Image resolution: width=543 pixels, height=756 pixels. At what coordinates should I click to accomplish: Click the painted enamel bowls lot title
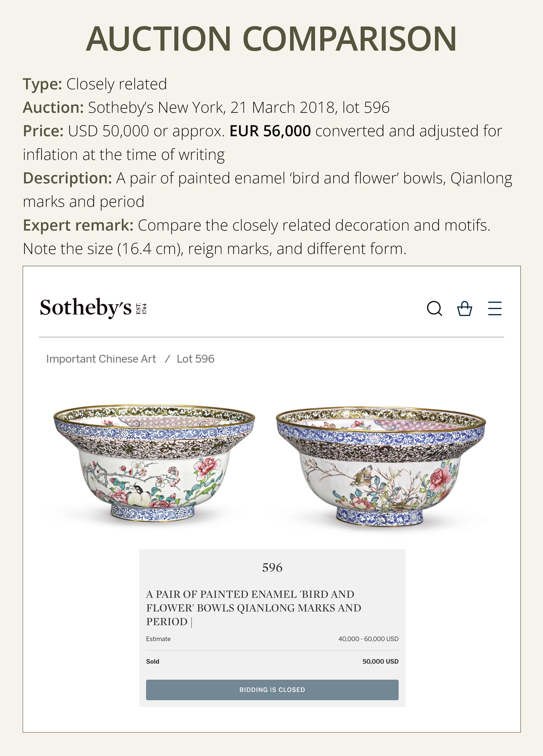coord(253,608)
